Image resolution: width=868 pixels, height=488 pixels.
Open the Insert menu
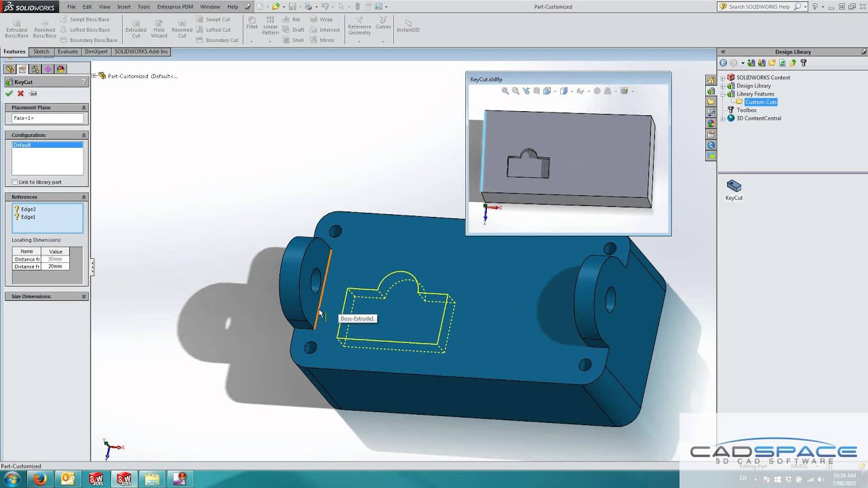(123, 7)
